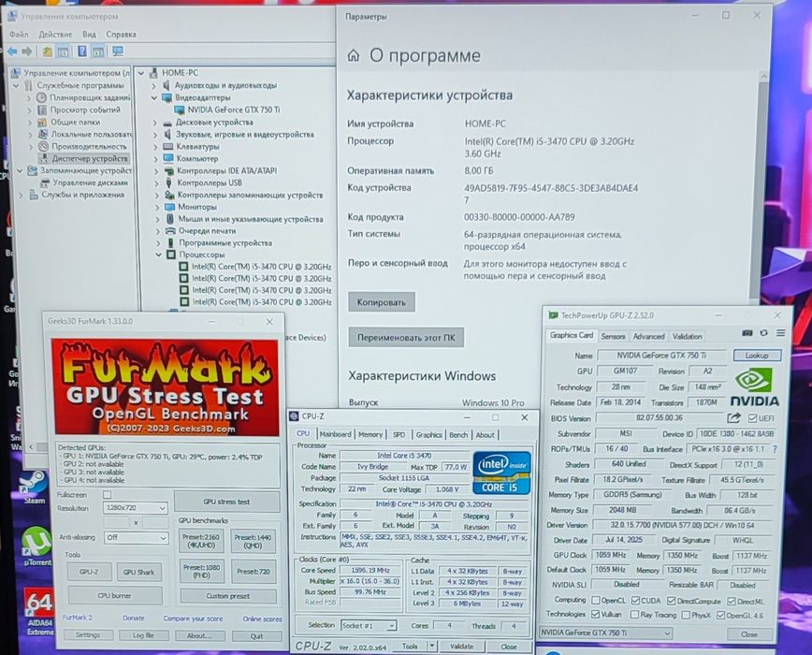The image size is (812, 655).
Task: Toggle the CUDA checkbox in GPU-Z
Action: (x=635, y=601)
